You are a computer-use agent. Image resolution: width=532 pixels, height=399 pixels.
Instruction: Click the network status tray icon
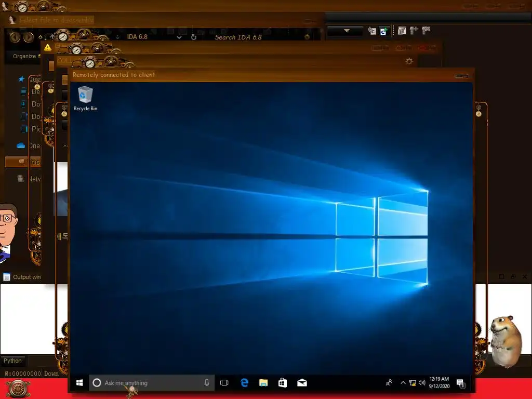pyautogui.click(x=412, y=383)
